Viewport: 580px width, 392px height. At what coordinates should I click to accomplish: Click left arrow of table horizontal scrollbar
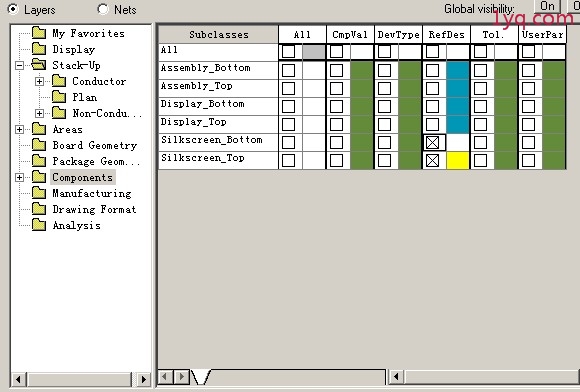(x=397, y=377)
